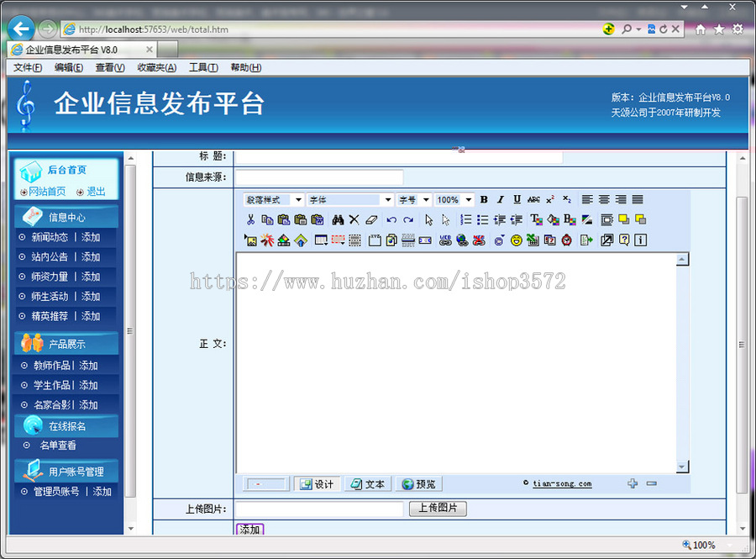This screenshot has height=559, width=756.
Task: Align text right in editor
Action: [621, 200]
